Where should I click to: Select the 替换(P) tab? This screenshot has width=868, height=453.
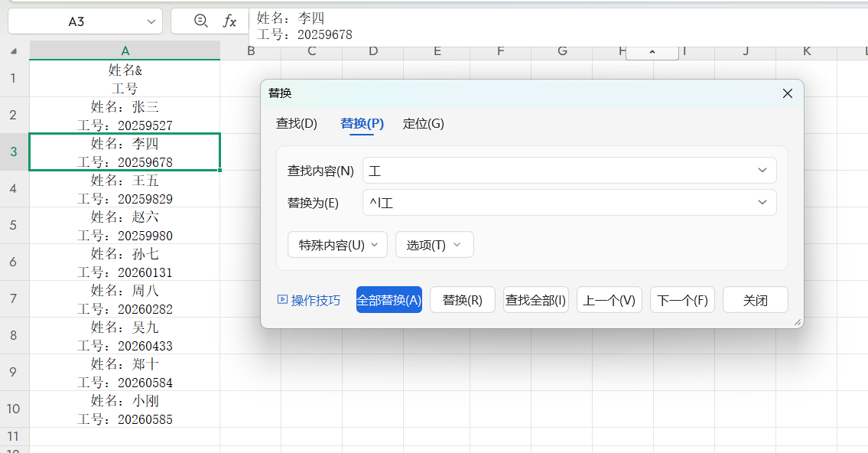(x=360, y=123)
